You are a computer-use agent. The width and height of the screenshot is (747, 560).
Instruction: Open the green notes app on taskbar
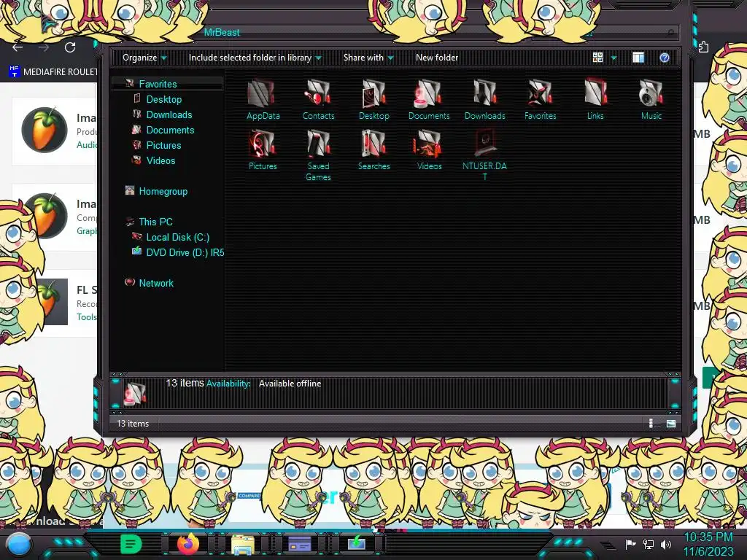pyautogui.click(x=131, y=544)
